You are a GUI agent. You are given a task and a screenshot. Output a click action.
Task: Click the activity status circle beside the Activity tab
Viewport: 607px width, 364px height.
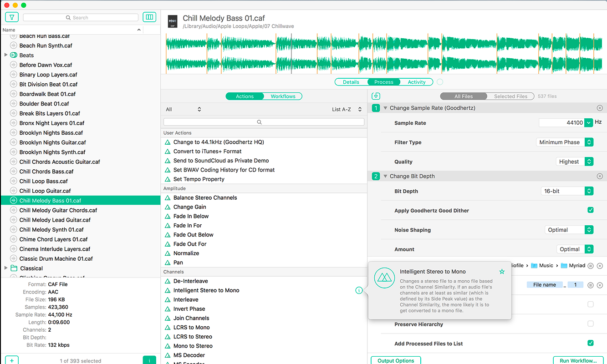tap(440, 82)
